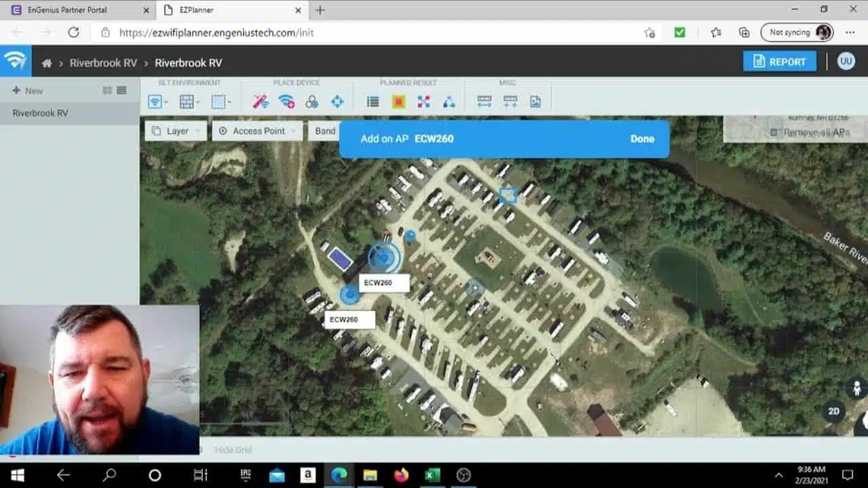Click the lower ECW260 label on map
Image resolution: width=868 pixels, height=488 pixels.
coord(349,320)
